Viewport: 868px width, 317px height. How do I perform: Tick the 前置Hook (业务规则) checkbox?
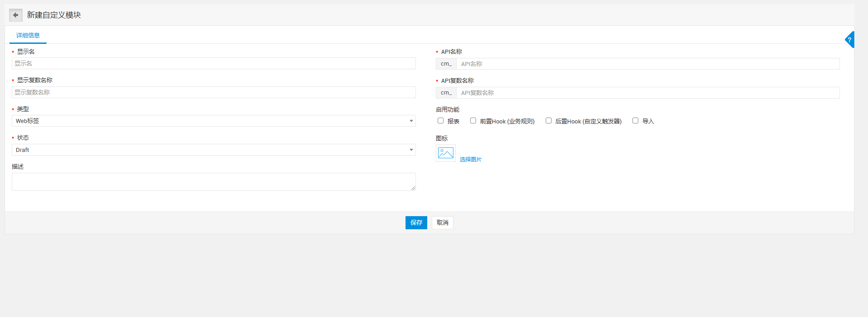473,121
